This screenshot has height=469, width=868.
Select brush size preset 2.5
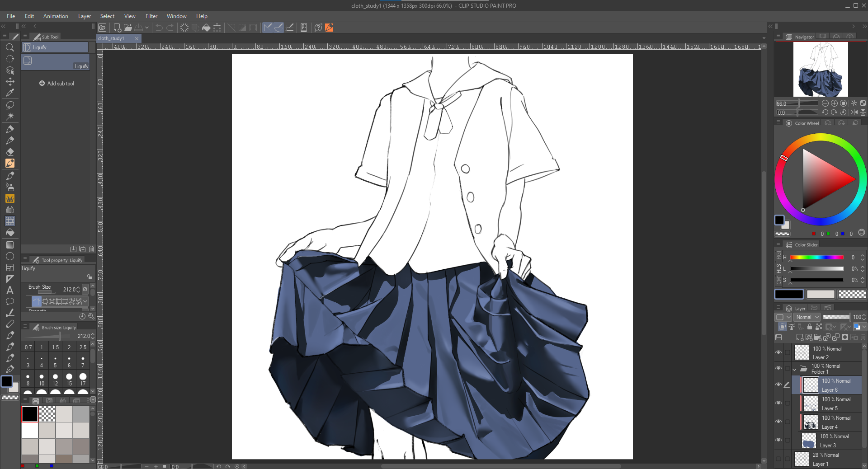pos(83,347)
